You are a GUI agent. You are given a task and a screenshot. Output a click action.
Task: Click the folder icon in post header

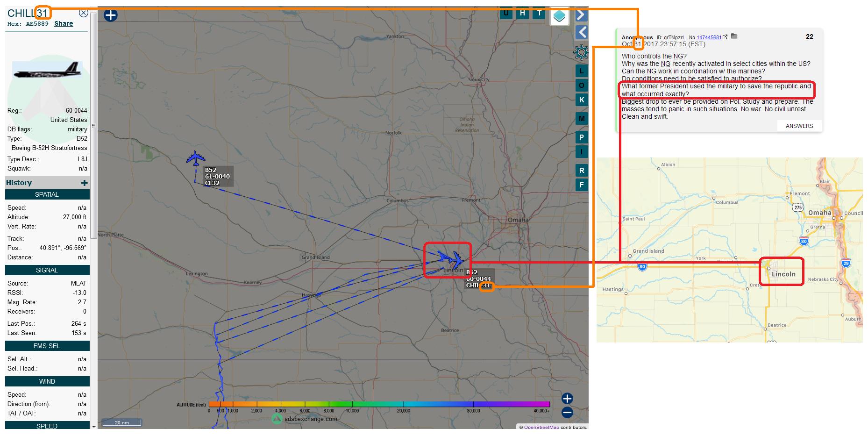pyautogui.click(x=734, y=36)
